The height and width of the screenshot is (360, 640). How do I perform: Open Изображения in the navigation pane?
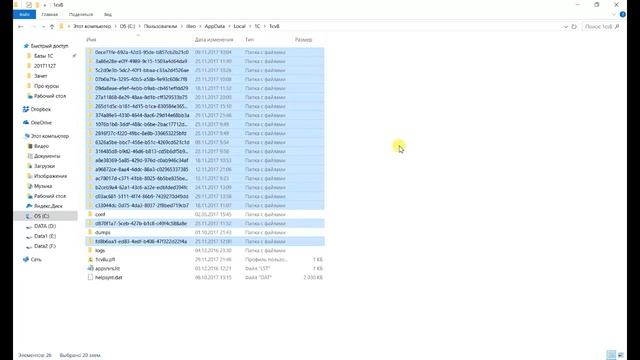[50, 176]
